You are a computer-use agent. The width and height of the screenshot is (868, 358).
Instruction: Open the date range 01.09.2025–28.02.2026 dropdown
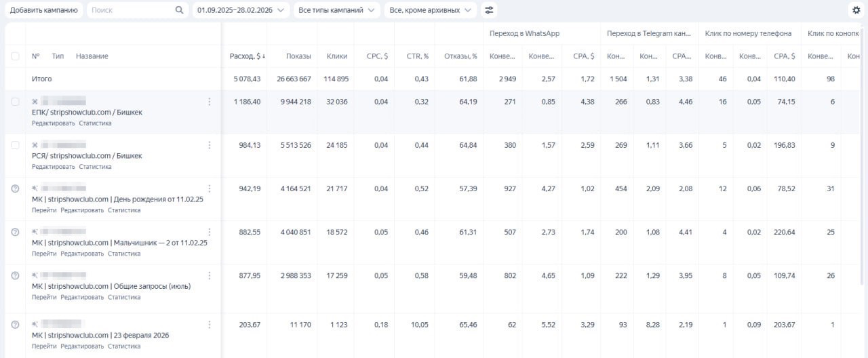pos(241,10)
